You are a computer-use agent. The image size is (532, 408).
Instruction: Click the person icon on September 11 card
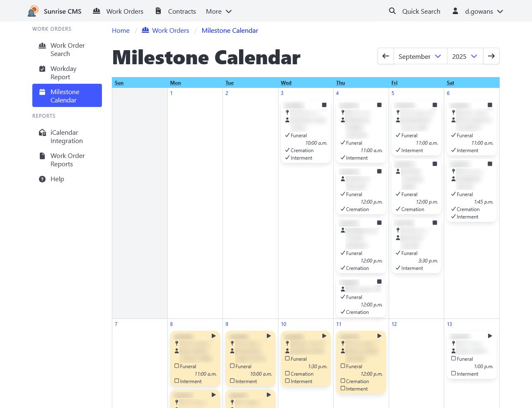tap(343, 351)
